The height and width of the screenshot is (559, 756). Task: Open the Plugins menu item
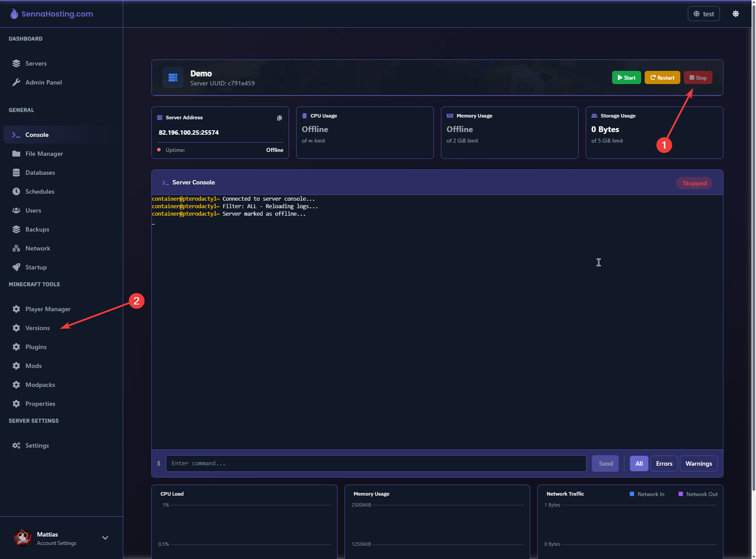[x=36, y=347]
